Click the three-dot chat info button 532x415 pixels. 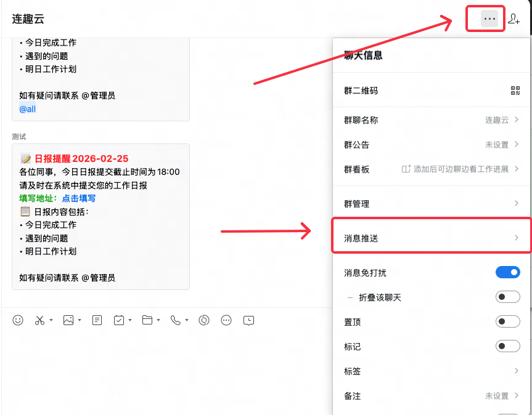pos(489,19)
